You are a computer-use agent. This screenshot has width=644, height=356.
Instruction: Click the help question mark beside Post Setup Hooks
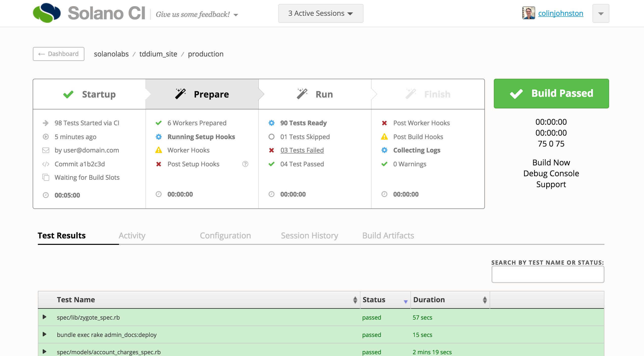point(245,164)
